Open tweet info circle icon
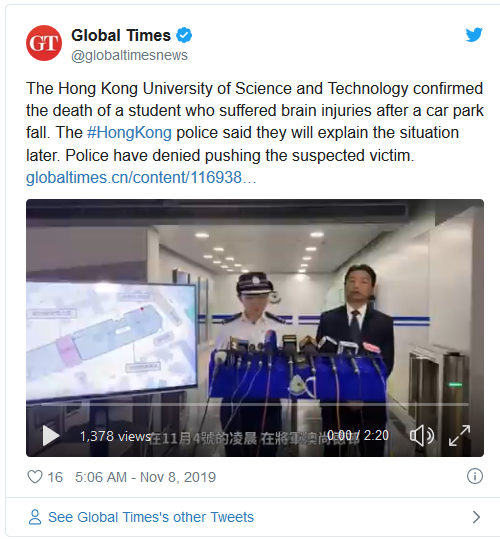500x539 pixels. (475, 476)
